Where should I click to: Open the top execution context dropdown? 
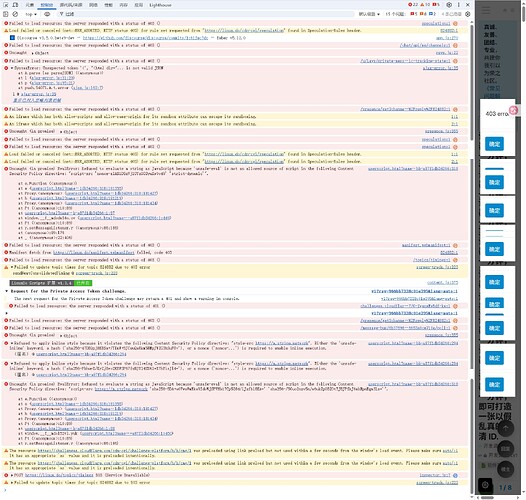pyautogui.click(x=31, y=14)
